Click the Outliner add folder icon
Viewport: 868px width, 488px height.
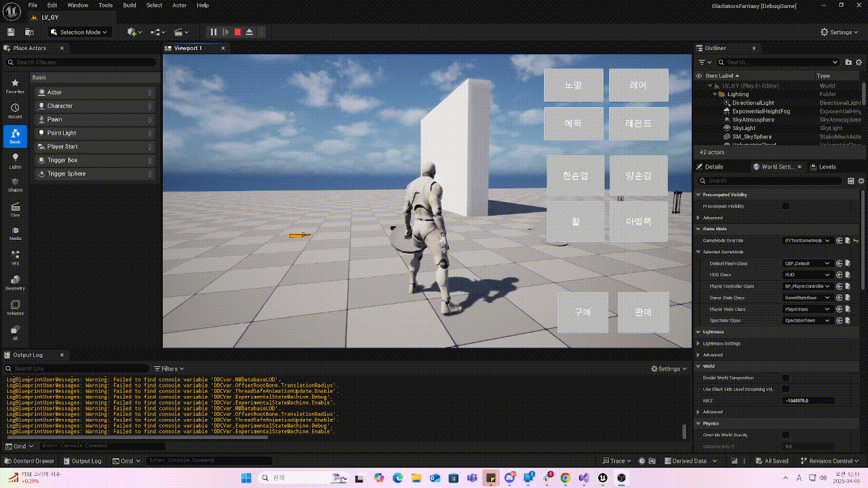(848, 62)
